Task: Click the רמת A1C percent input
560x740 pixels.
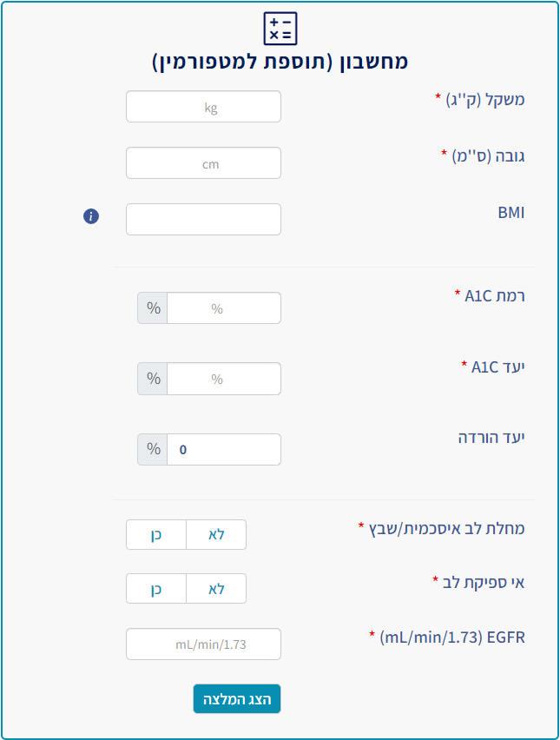Action: coord(224,307)
